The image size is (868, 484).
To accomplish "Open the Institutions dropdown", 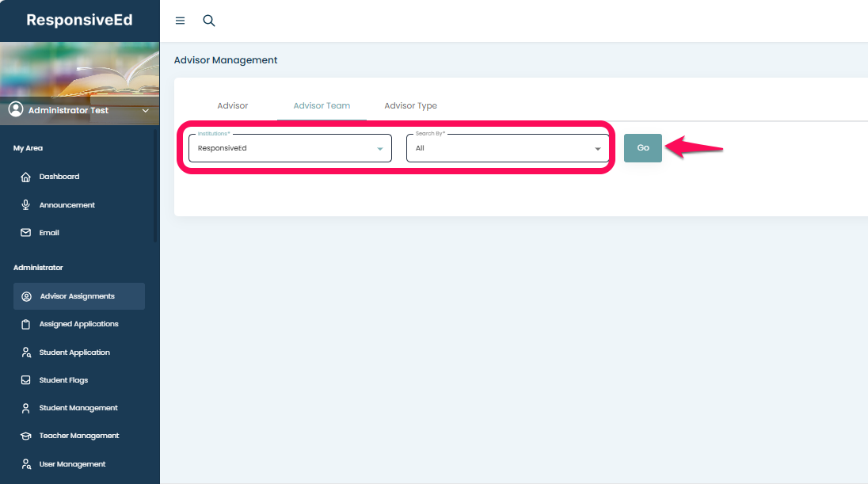I will (290, 148).
